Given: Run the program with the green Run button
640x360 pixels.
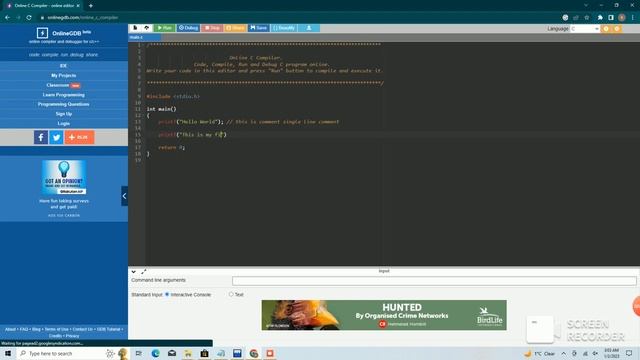Looking at the screenshot, I should click(164, 28).
